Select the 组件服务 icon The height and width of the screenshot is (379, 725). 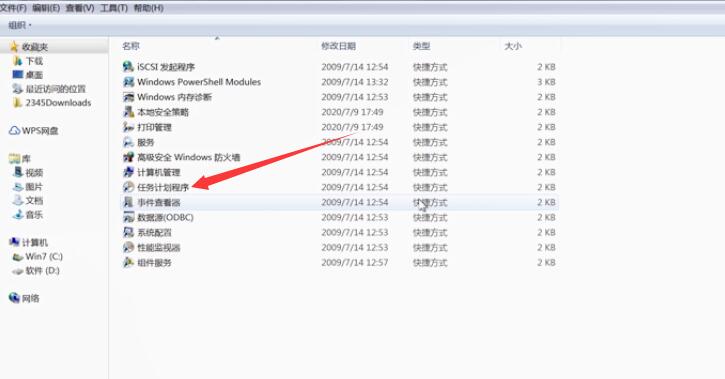pos(128,263)
